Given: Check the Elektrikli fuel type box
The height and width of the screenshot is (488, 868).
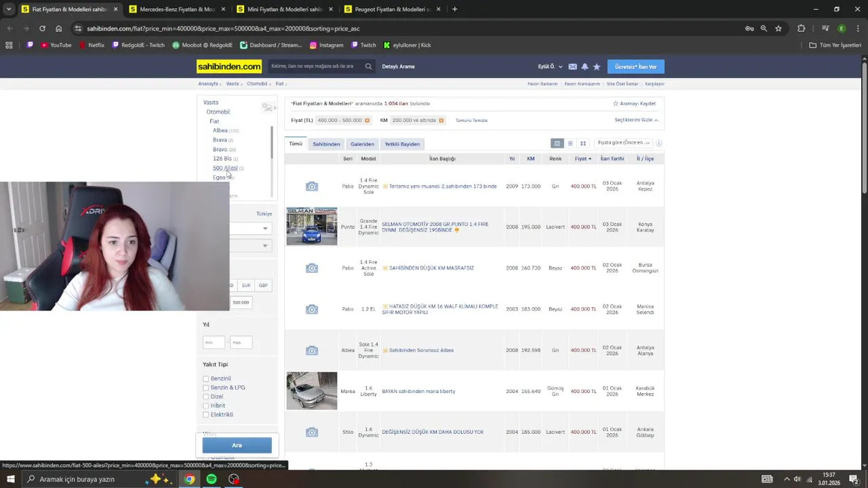Looking at the screenshot, I should [205, 415].
